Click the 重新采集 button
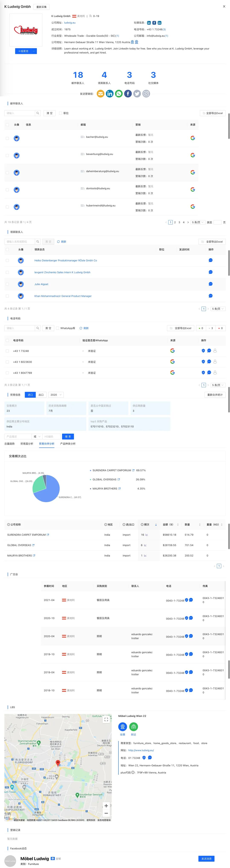The height and width of the screenshot is (868, 230). 42,7
